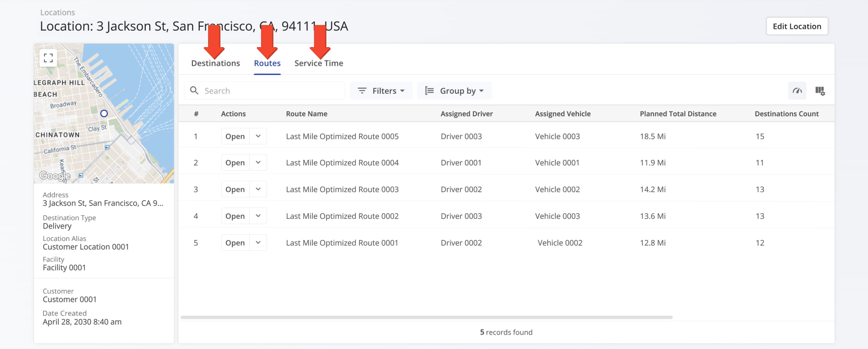Viewport: 868px width, 349px height.
Task: Click the location pin on the map
Action: [104, 114]
